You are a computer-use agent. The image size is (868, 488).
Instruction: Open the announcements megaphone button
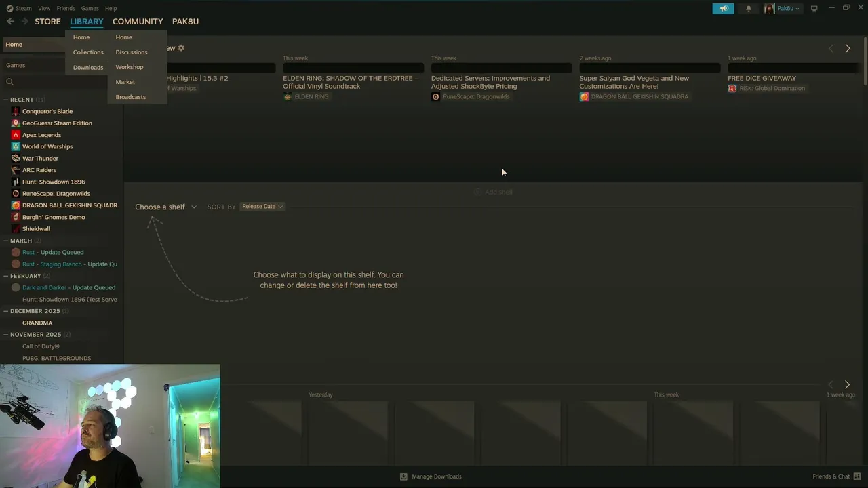pyautogui.click(x=723, y=8)
